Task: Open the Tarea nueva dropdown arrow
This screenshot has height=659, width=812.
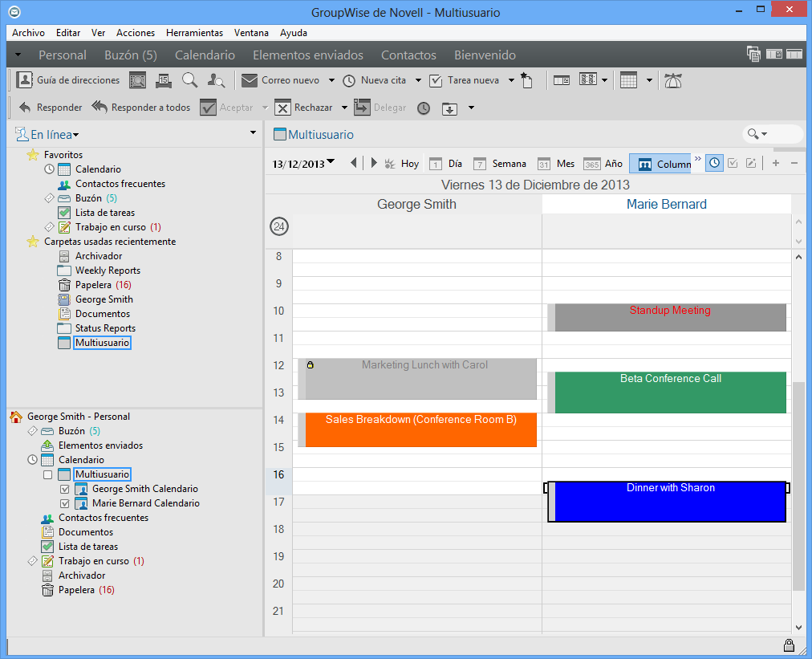Action: coord(511,81)
